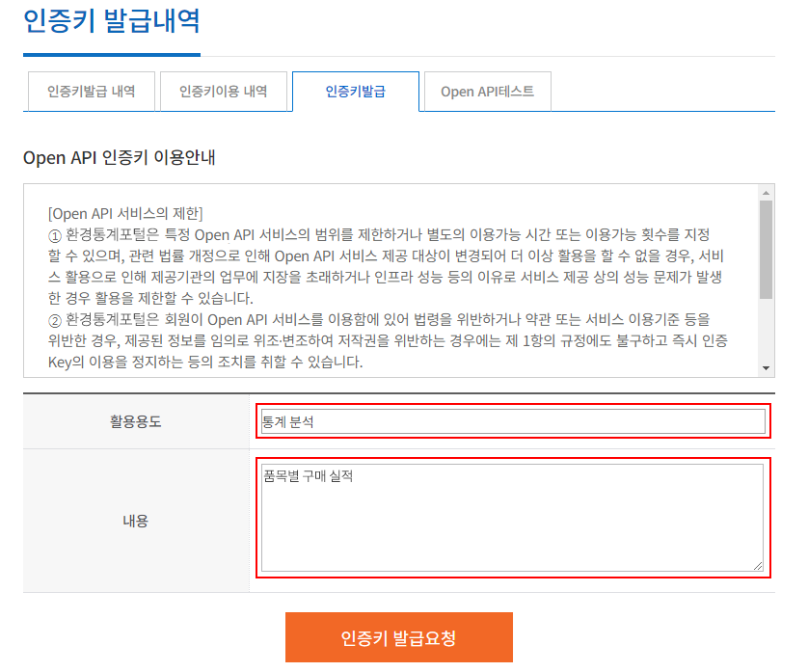Screen dimensions: 808x672
Task: Click the 인증키 발급요청 button
Action: coord(398,636)
